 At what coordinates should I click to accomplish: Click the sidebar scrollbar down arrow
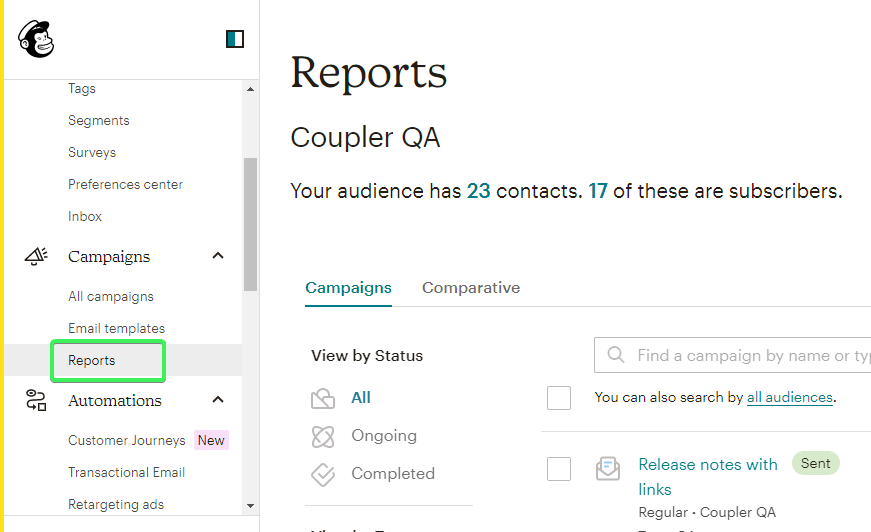tap(251, 505)
